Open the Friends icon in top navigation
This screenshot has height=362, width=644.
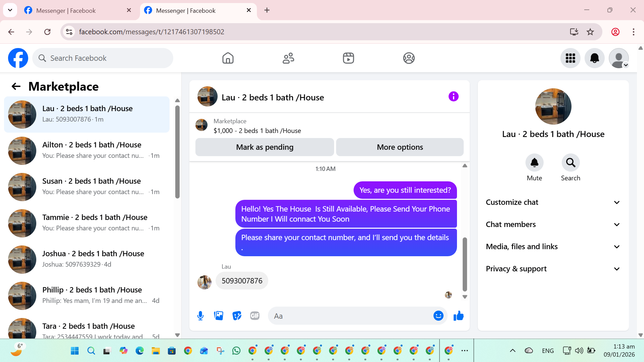(288, 58)
